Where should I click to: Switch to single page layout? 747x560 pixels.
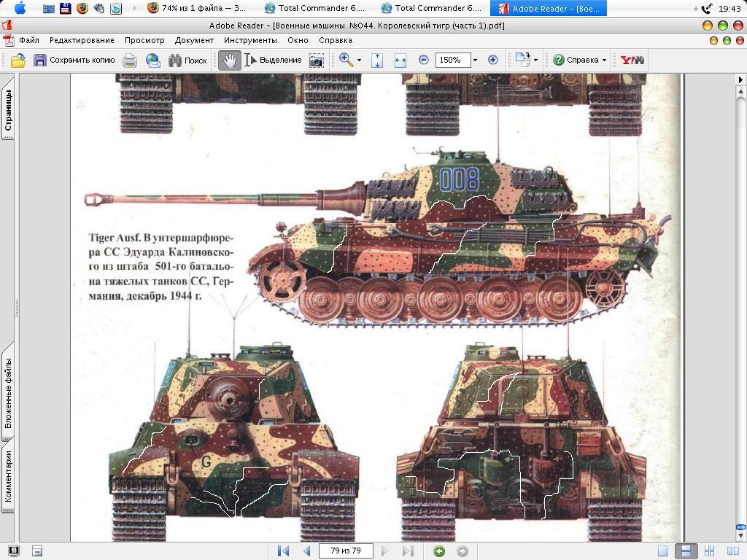(662, 551)
